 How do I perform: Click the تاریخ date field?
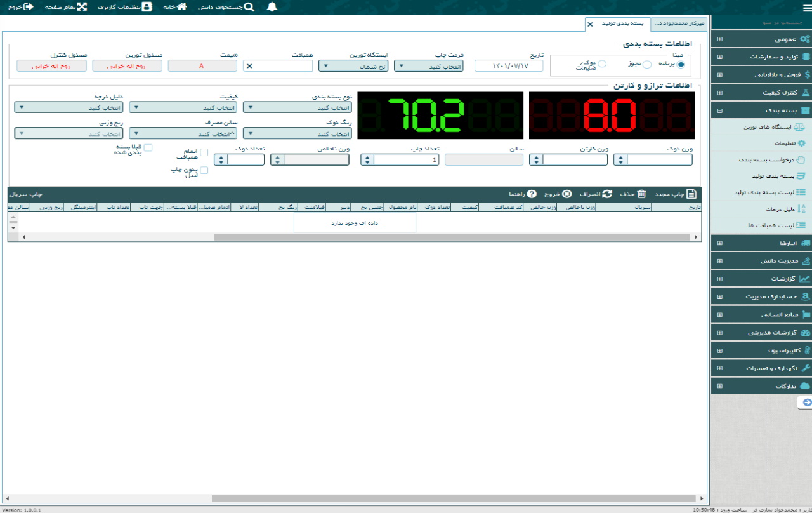click(509, 66)
